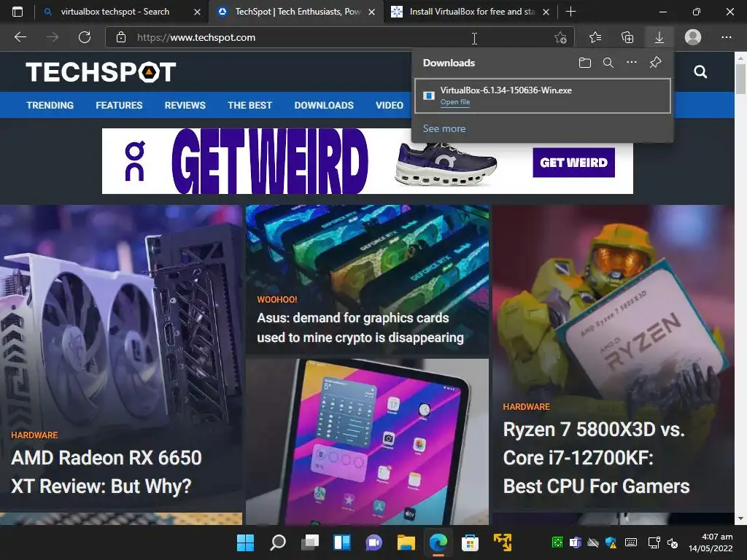Click the iPad tablet article thumbnail
The width and height of the screenshot is (747, 560).
(x=367, y=442)
